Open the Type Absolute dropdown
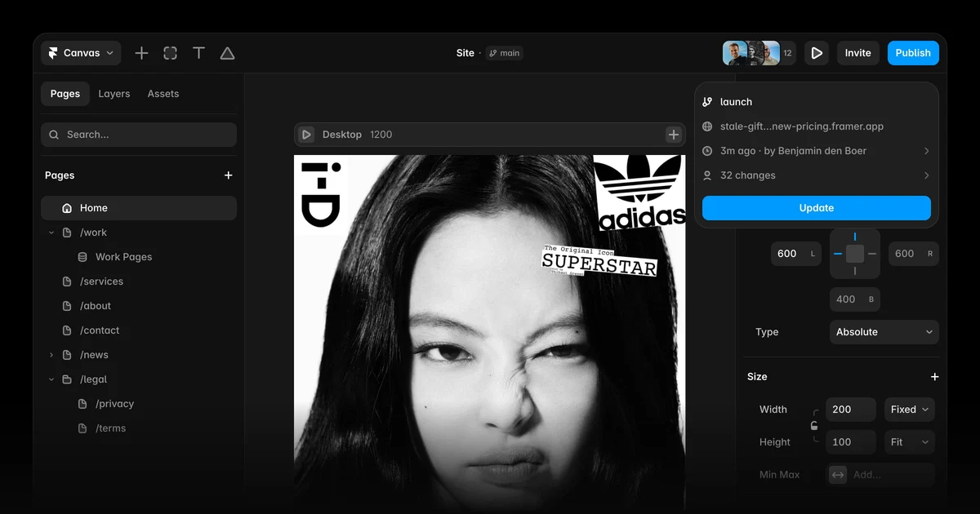Viewport: 980px width, 514px height. point(884,332)
